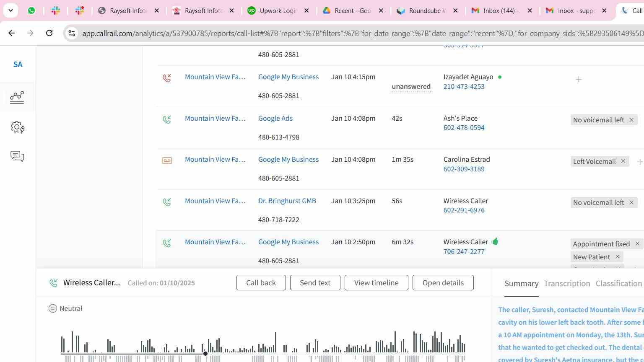
Task: Open View timeline
Action: click(377, 283)
